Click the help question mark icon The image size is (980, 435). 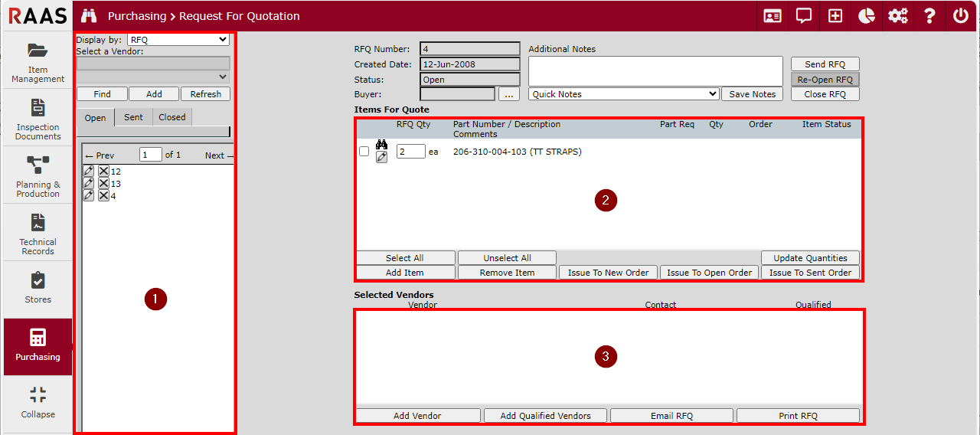coord(929,16)
